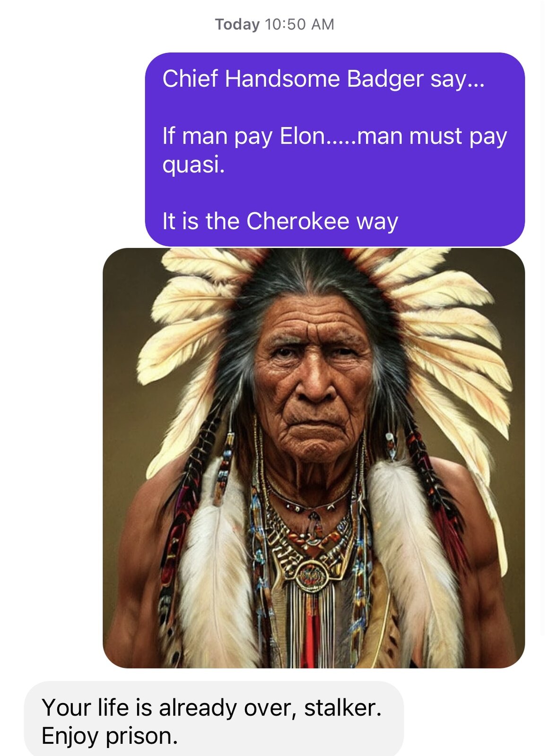Image resolution: width=549 pixels, height=756 pixels.
Task: Tap the "If man pay Elon" line
Action: (x=335, y=136)
